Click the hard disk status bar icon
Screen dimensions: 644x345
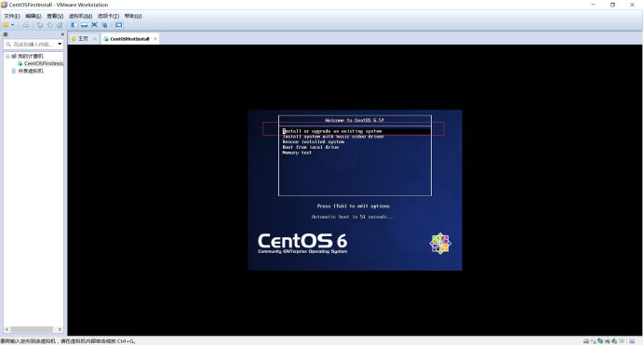[x=586, y=341]
